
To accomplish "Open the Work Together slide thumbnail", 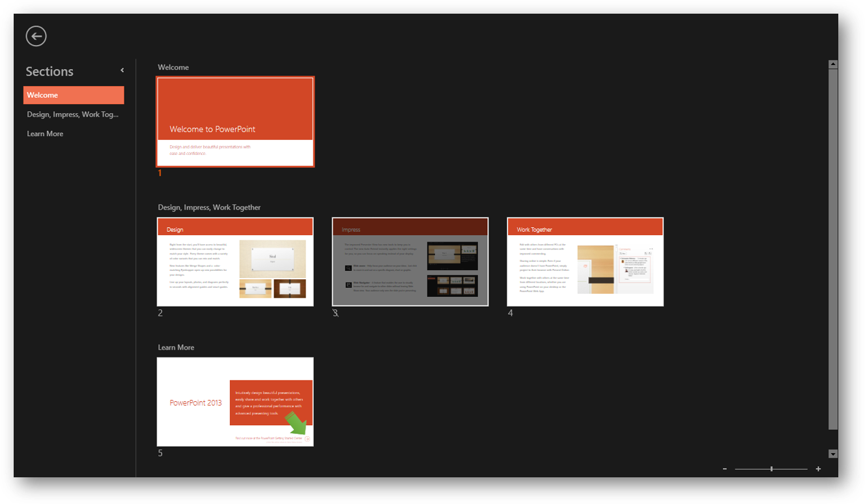I will pyautogui.click(x=585, y=262).
